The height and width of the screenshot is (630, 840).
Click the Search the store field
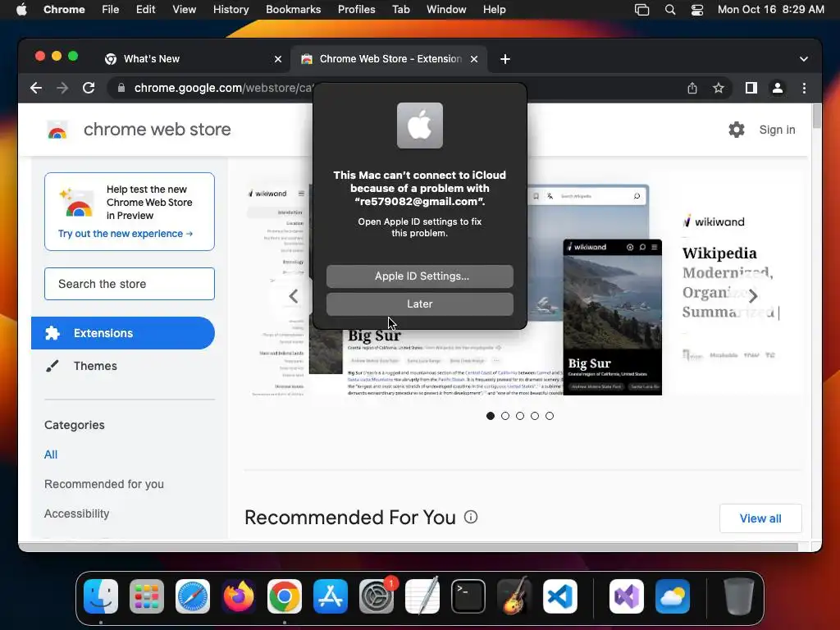130,284
